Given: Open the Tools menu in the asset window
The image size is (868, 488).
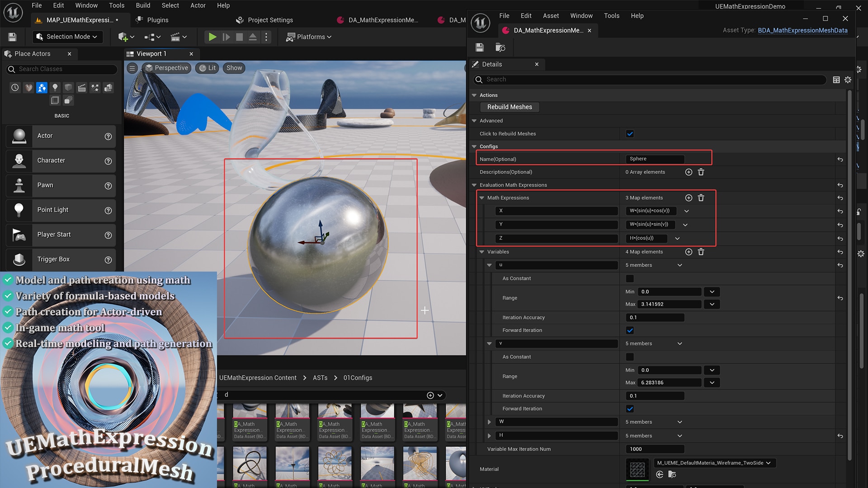Looking at the screenshot, I should pyautogui.click(x=611, y=15).
